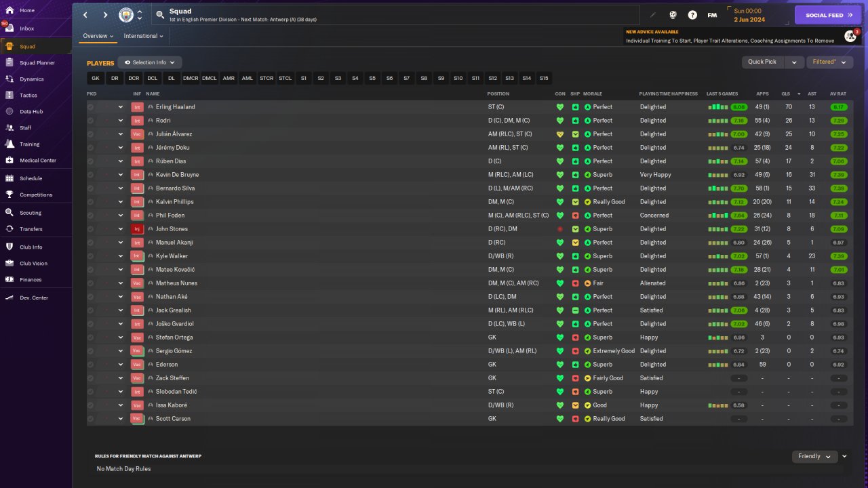Select the STCR position slot button
Image resolution: width=868 pixels, height=488 pixels.
click(x=267, y=78)
